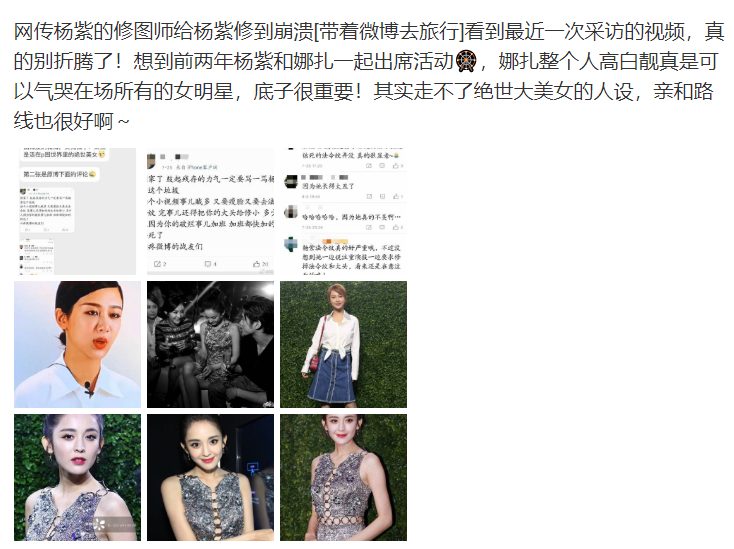734x549 pixels.
Task: Click the thumbs-up icon in the middle screenshot
Action: pos(257,264)
